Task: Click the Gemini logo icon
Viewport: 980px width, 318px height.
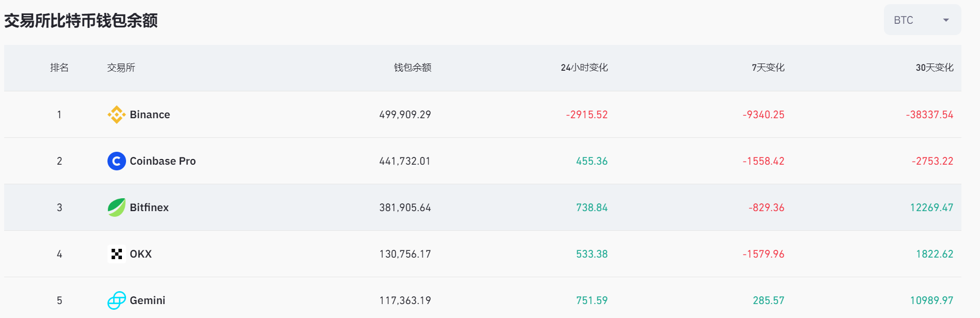Action: tap(117, 300)
